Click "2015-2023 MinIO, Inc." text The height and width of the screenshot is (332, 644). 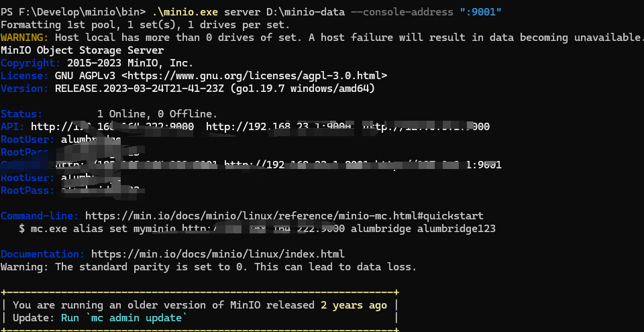pyautogui.click(x=130, y=63)
